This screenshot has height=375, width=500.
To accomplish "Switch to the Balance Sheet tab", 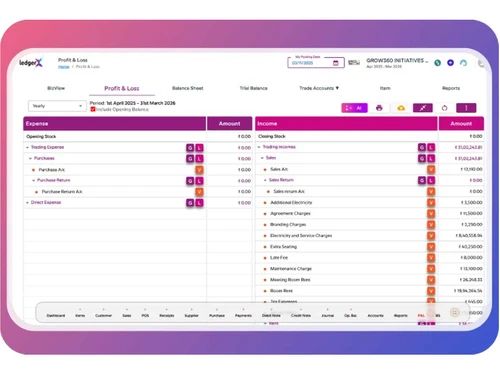I will [x=188, y=88].
